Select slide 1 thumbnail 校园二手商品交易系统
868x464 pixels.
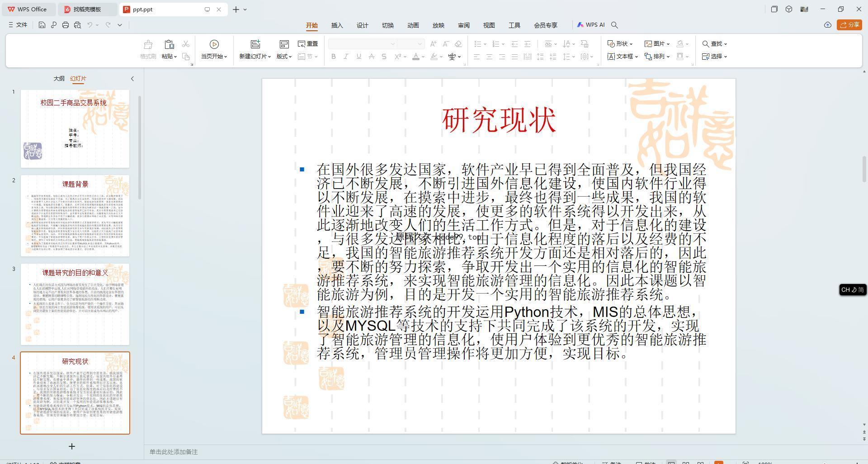75,129
